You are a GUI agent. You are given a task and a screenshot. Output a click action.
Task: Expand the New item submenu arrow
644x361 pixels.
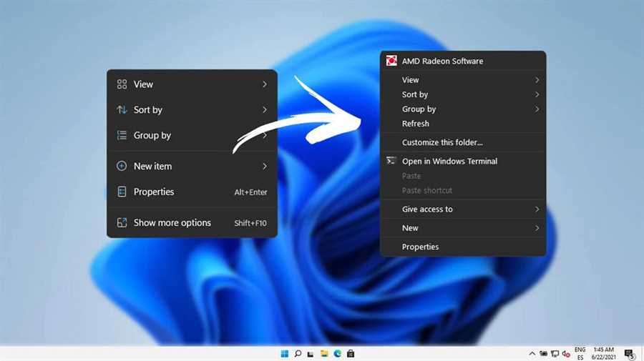click(264, 167)
